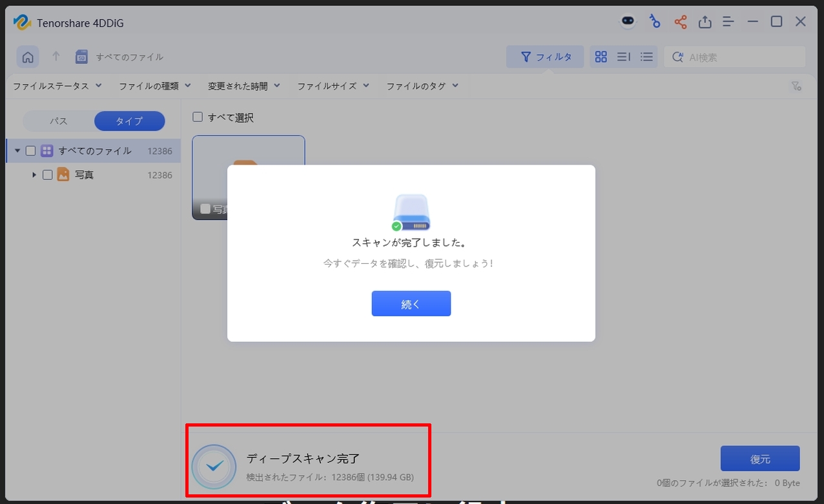Click the completed scan checkmark circle
The height and width of the screenshot is (504, 824).
[214, 466]
